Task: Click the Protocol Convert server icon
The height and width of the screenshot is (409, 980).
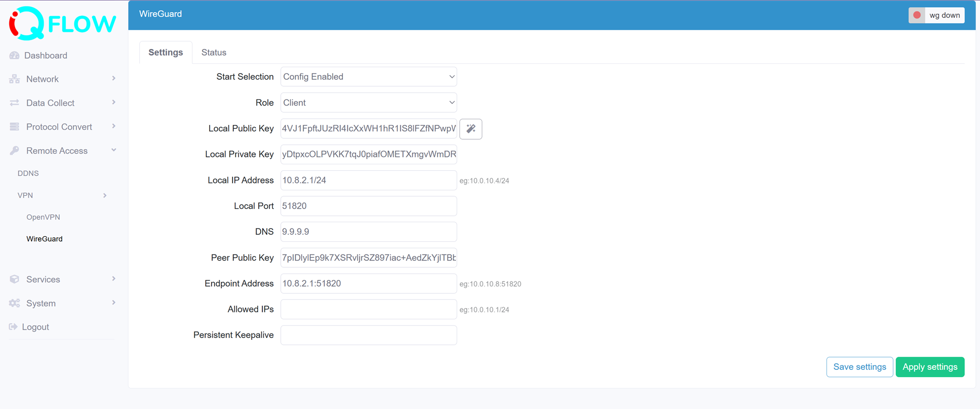Action: click(x=14, y=127)
